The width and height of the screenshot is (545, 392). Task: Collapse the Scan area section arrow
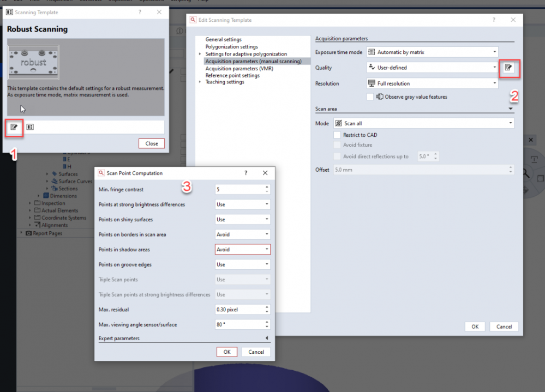[511, 108]
